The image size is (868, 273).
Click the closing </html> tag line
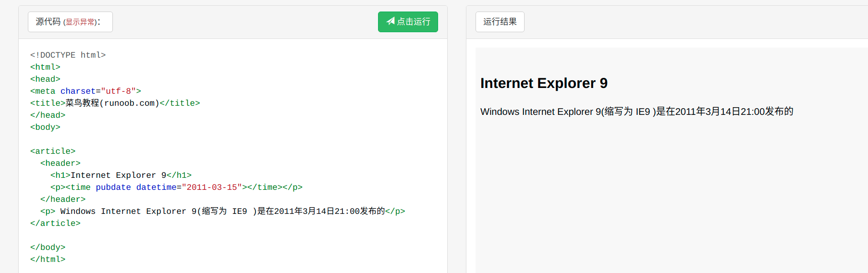(48, 260)
